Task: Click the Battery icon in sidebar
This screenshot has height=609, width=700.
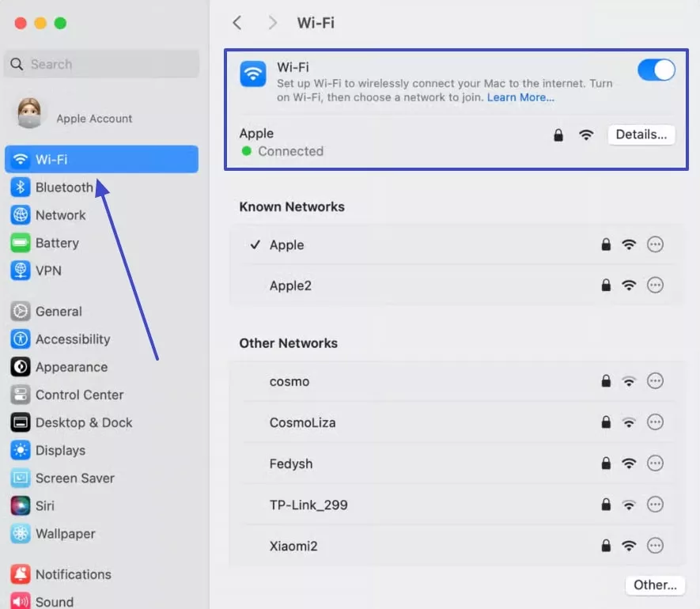Action: [21, 243]
